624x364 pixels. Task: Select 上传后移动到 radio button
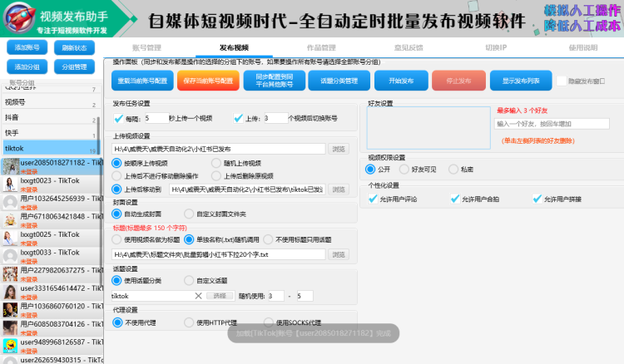116,189
